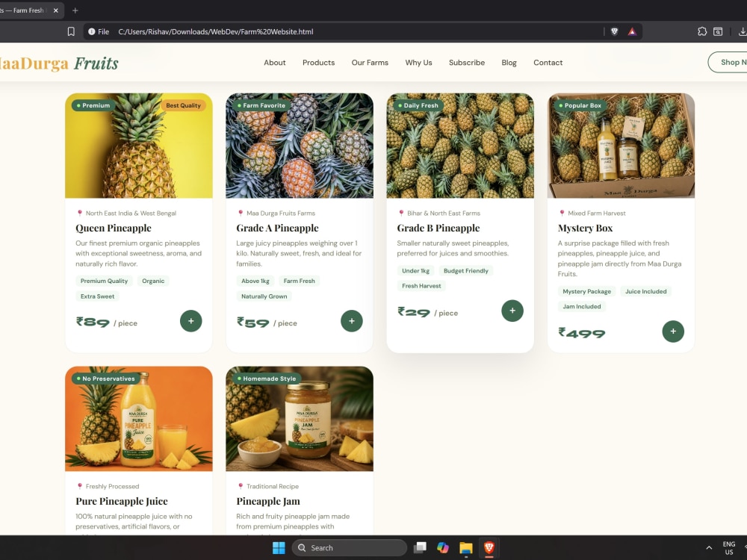Click the Budget Friendly tag
The image size is (747, 560).
pyautogui.click(x=466, y=271)
